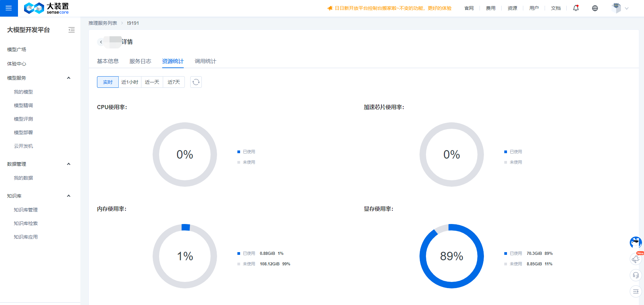Open the notification bell
Screen dimensions: 644x305
click(576, 8)
